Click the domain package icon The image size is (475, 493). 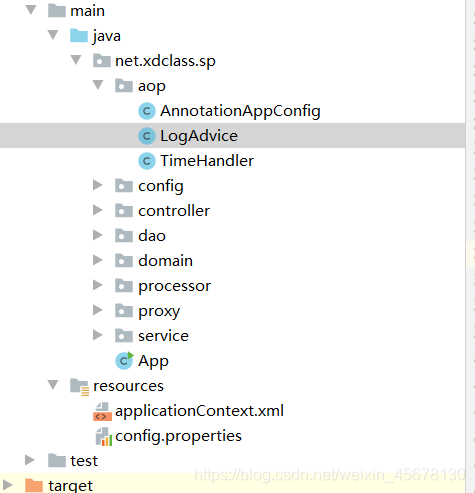coord(124,261)
